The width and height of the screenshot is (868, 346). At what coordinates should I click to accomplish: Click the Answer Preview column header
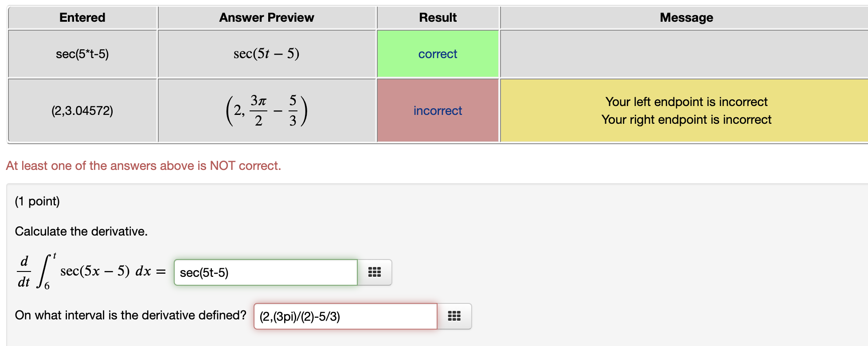coord(266,17)
